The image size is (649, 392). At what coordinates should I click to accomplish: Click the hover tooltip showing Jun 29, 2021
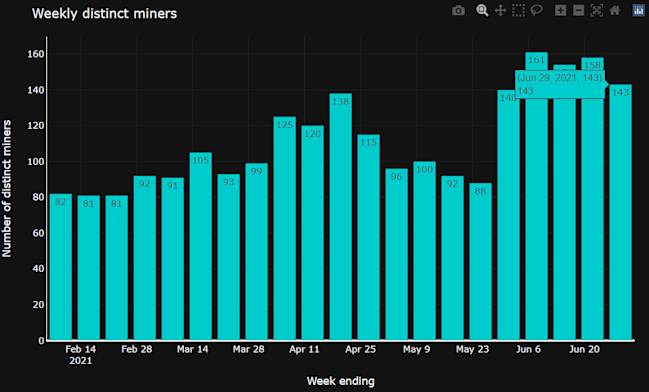pyautogui.click(x=560, y=84)
